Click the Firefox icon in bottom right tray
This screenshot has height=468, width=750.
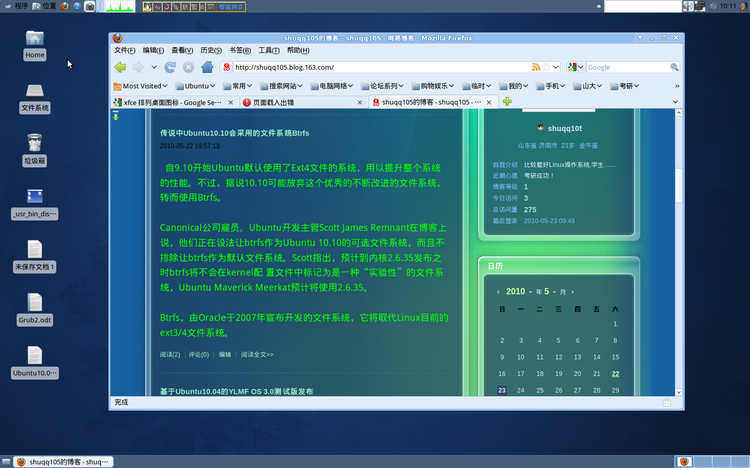[684, 461]
